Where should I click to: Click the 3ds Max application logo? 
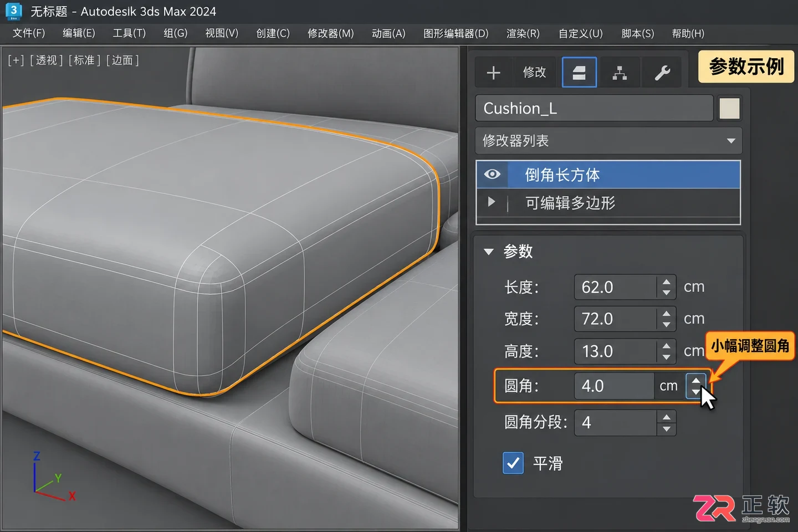pos(13,11)
